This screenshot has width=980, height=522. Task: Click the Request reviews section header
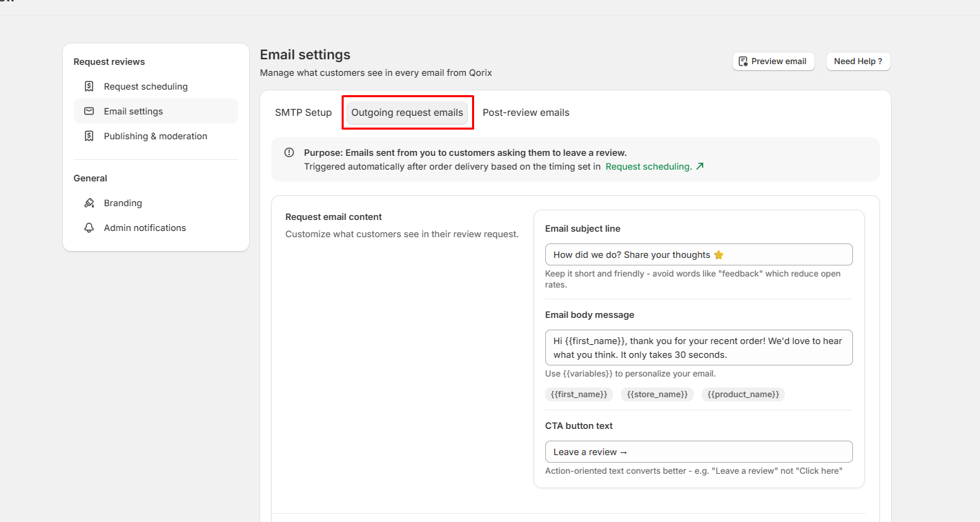coord(109,61)
